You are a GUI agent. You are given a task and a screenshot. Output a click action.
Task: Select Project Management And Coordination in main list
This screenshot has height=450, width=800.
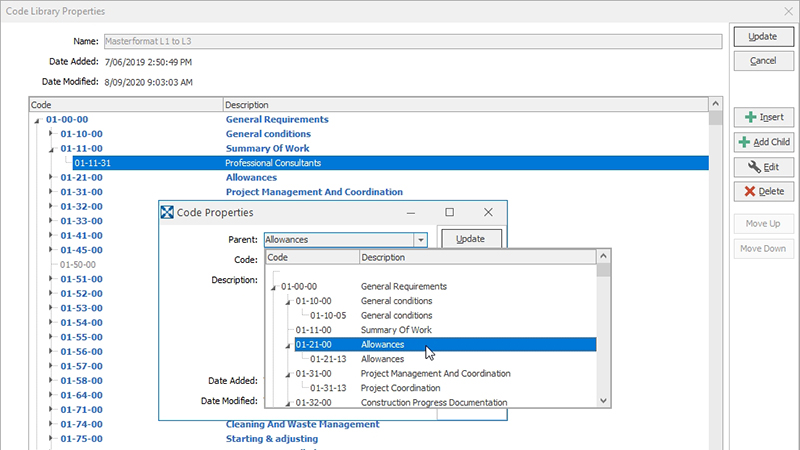click(314, 192)
